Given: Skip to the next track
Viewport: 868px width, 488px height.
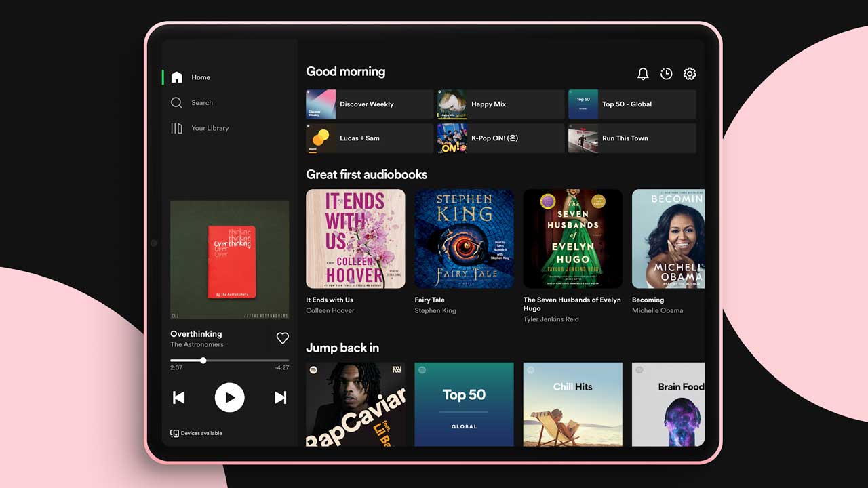Looking at the screenshot, I should pyautogui.click(x=280, y=398).
